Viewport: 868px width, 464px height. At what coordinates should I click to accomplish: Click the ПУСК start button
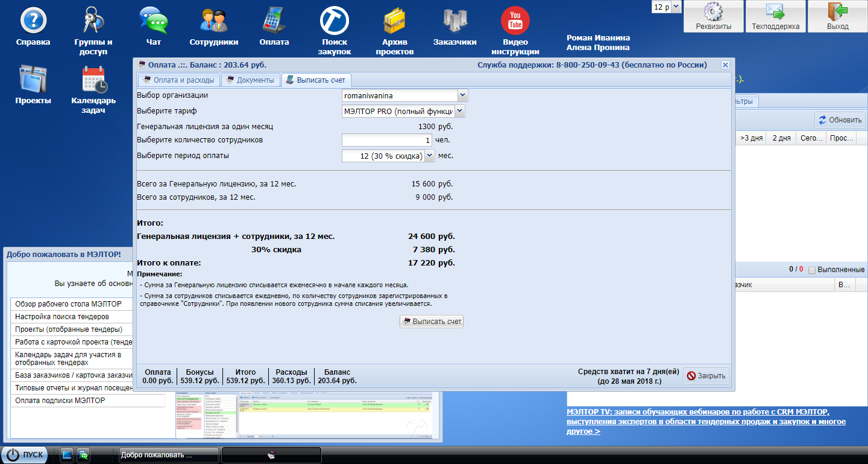point(27,455)
